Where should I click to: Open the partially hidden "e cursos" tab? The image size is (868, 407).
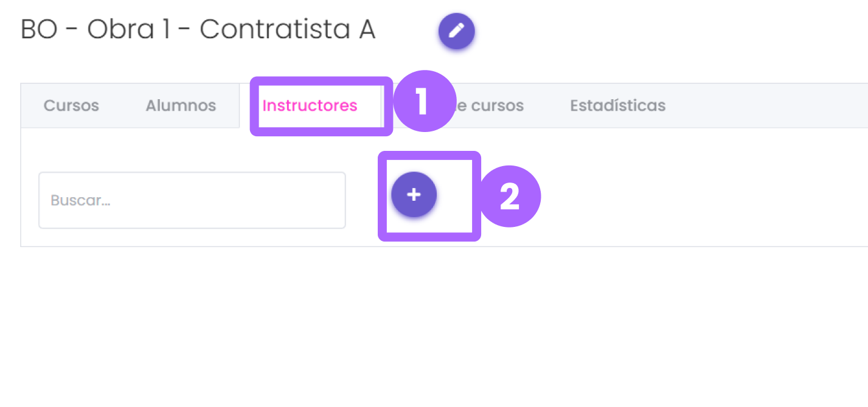490,105
